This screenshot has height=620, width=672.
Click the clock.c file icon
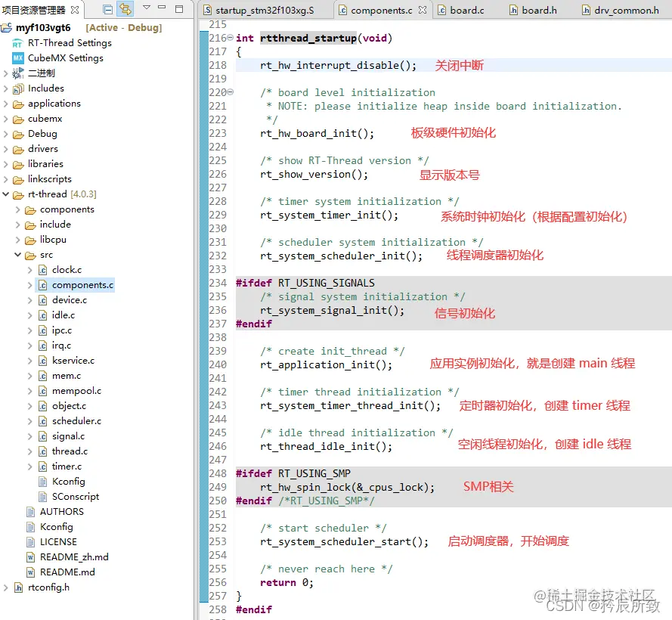pos(42,270)
